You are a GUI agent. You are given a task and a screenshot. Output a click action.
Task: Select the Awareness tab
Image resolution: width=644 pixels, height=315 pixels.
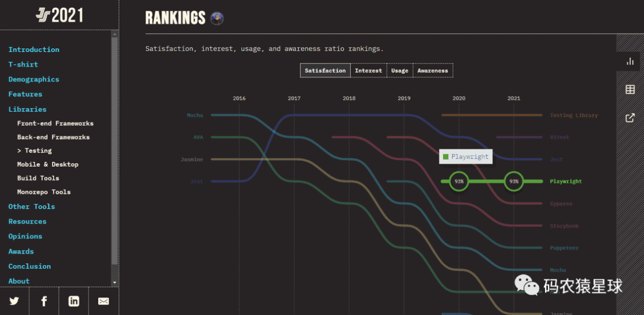(432, 70)
